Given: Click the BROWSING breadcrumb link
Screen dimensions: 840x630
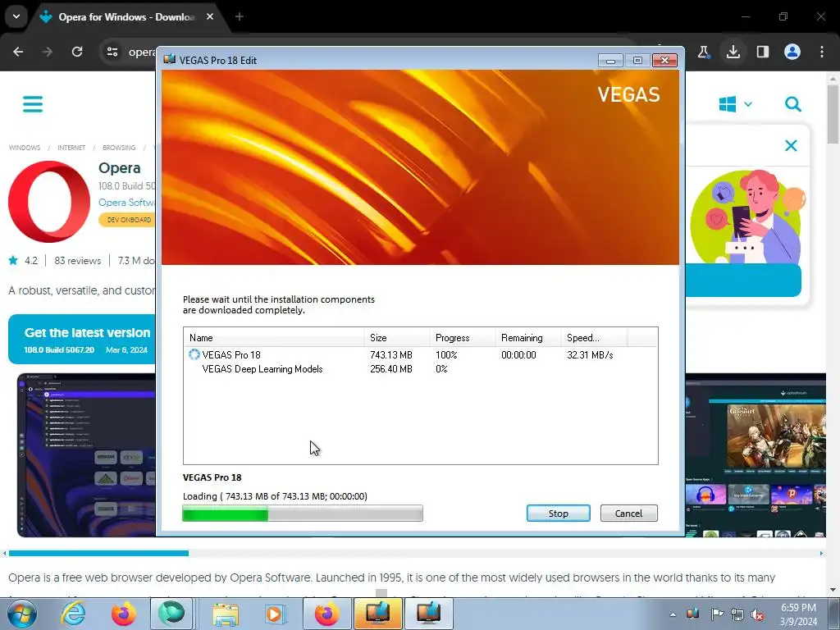Looking at the screenshot, I should 119,148.
